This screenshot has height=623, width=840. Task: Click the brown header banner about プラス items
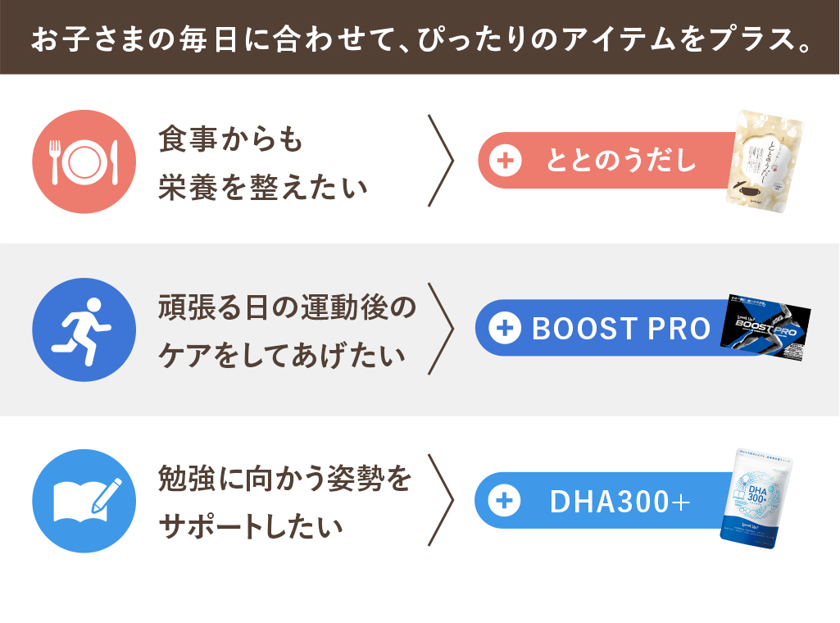[x=420, y=37]
